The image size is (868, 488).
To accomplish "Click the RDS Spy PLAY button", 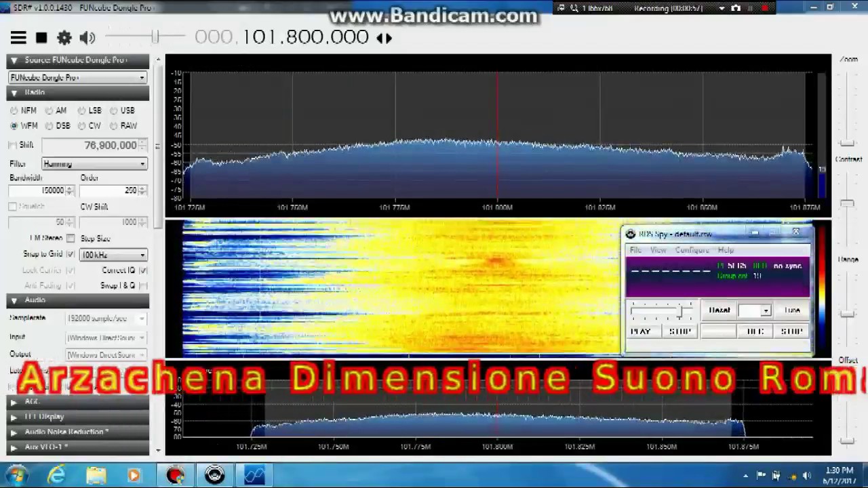I will click(x=641, y=331).
